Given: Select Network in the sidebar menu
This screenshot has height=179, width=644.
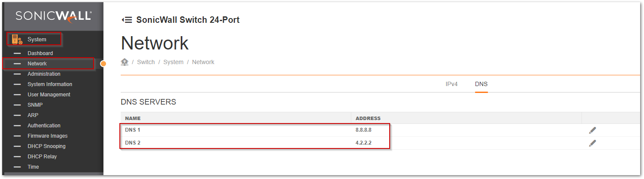Looking at the screenshot, I should 37,64.
